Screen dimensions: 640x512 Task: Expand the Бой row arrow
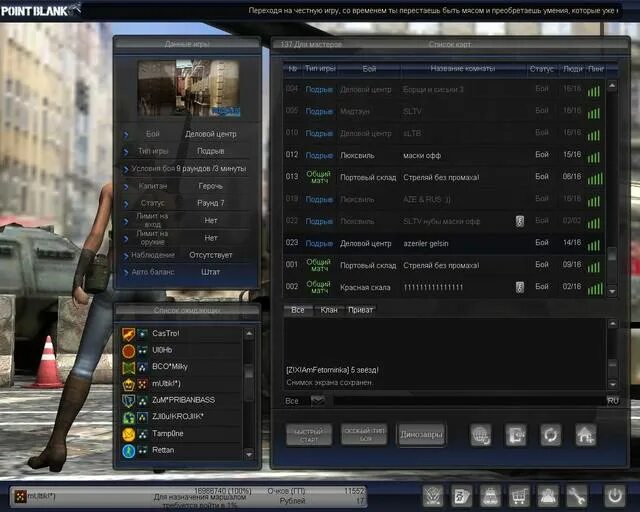[126, 134]
